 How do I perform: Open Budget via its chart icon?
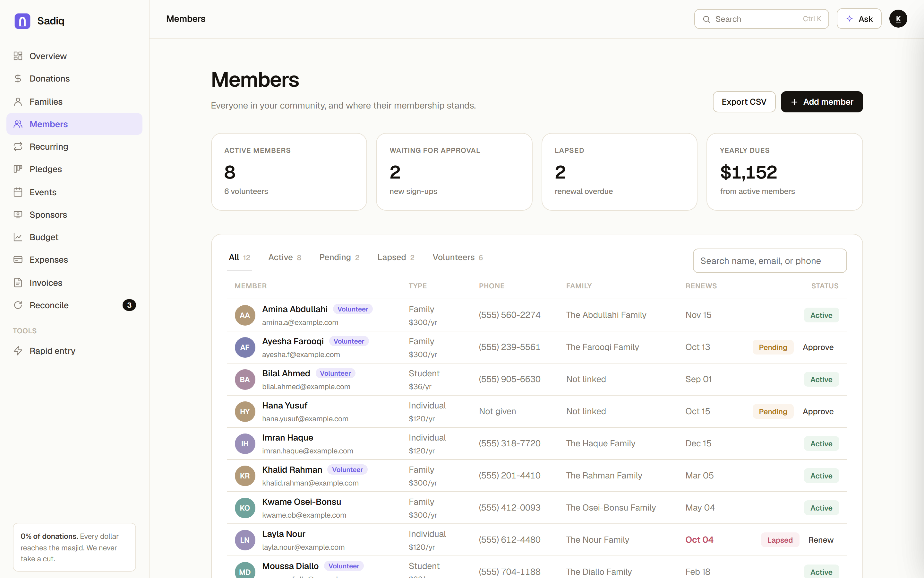tap(18, 237)
